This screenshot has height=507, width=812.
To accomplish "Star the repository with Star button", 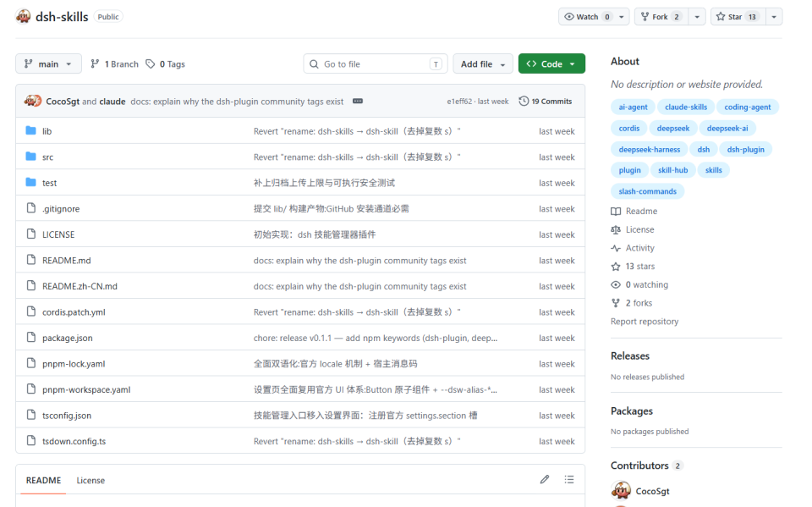I will click(738, 17).
